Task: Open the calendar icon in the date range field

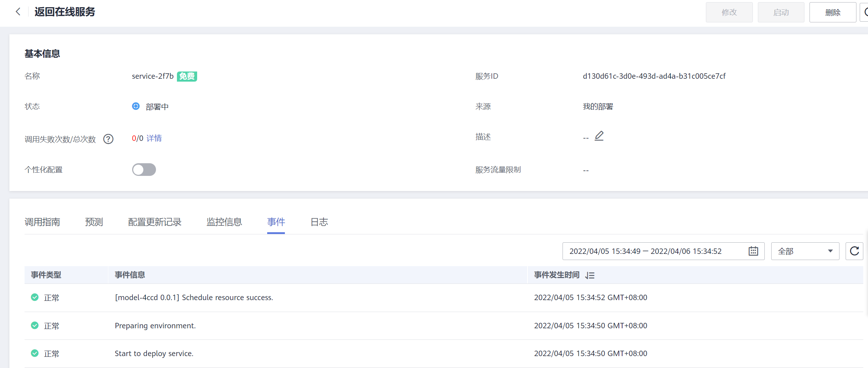Action: 753,251
